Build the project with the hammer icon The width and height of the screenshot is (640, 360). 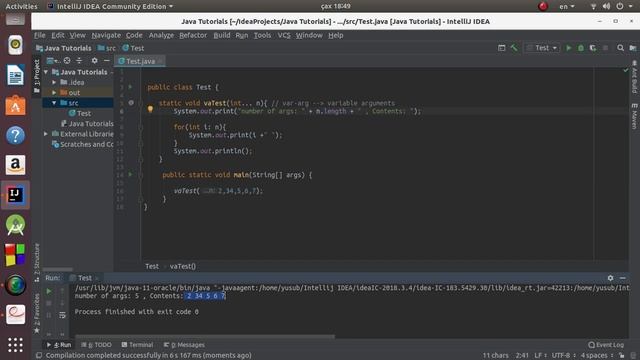pyautogui.click(x=514, y=48)
